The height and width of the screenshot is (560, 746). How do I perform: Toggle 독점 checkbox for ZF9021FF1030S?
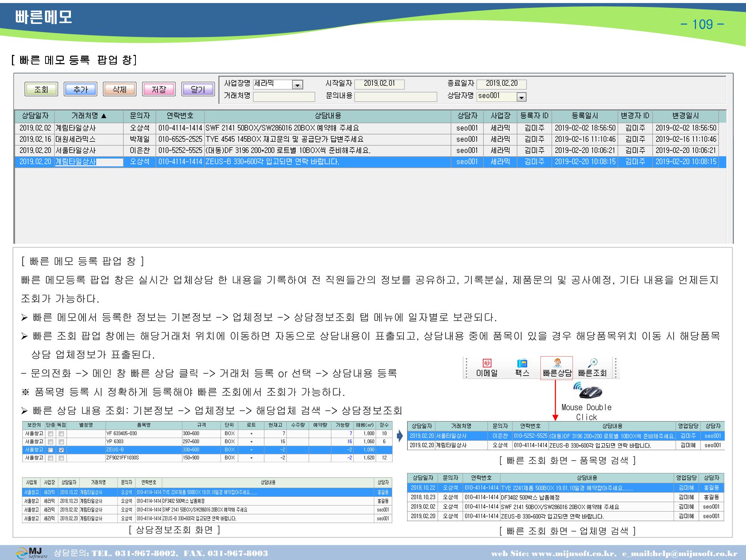pyautogui.click(x=61, y=458)
